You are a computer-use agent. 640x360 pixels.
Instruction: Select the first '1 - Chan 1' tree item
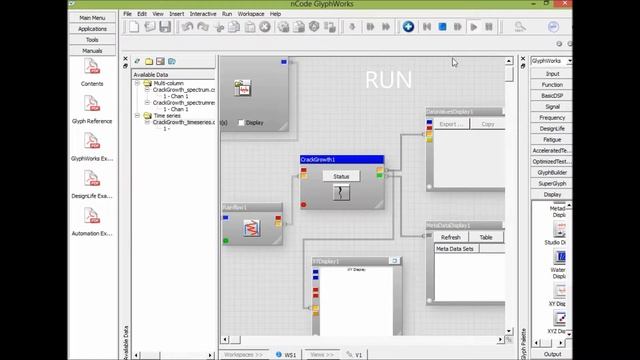click(x=176, y=96)
